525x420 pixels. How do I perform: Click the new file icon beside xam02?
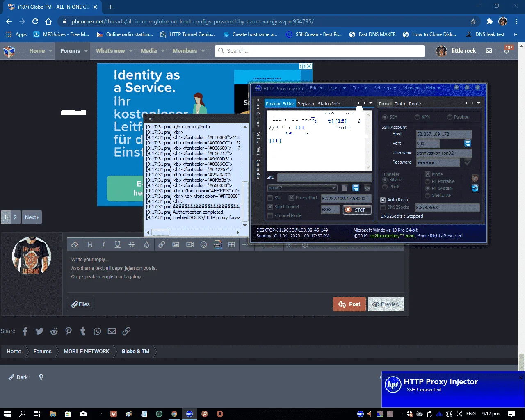[345, 188]
